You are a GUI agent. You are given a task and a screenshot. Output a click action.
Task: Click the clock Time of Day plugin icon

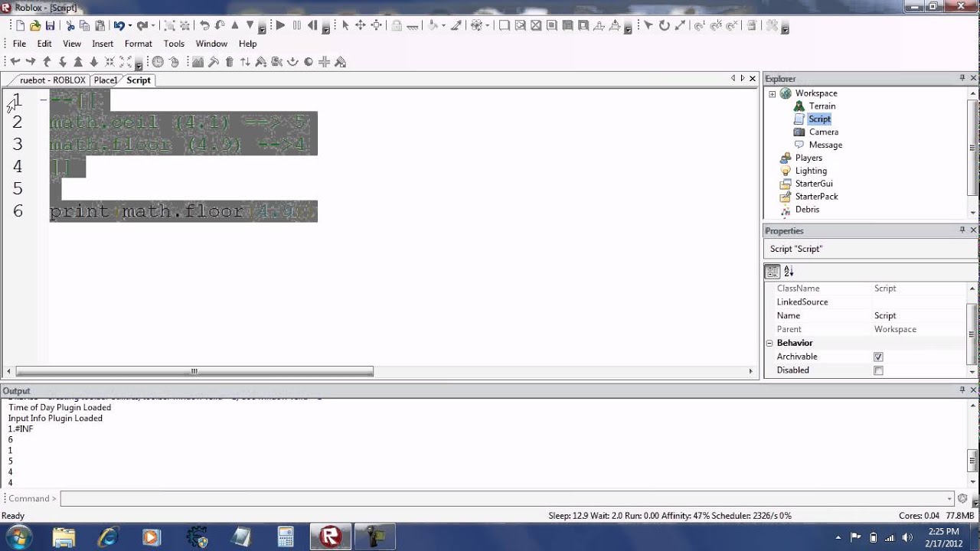coord(158,62)
